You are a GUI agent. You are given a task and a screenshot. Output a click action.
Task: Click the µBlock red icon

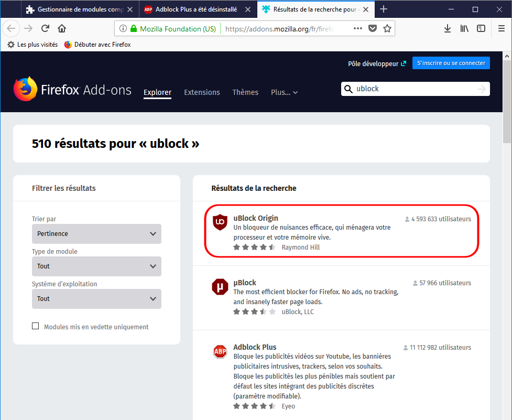point(220,287)
